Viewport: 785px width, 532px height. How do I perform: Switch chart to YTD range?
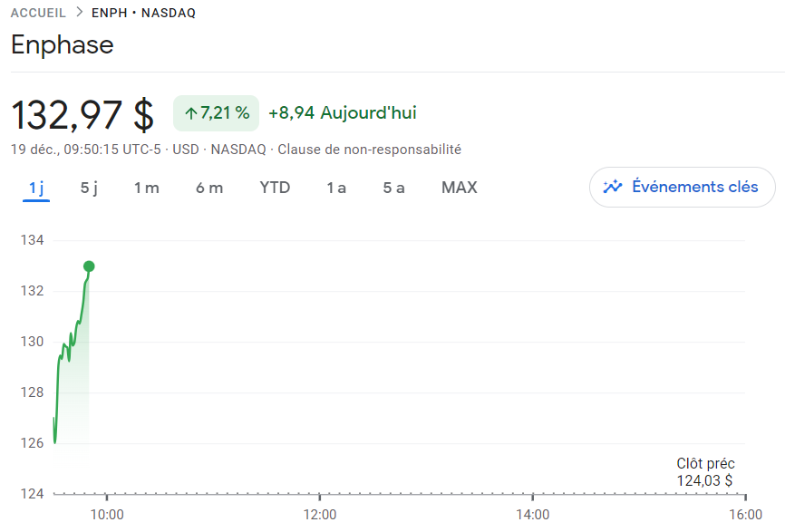tap(275, 188)
